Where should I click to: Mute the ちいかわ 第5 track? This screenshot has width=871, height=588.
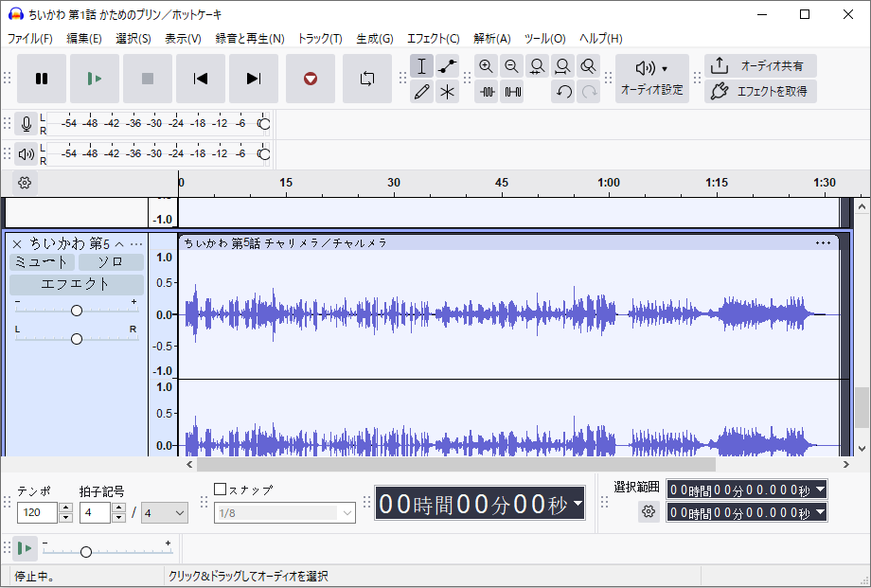[41, 262]
